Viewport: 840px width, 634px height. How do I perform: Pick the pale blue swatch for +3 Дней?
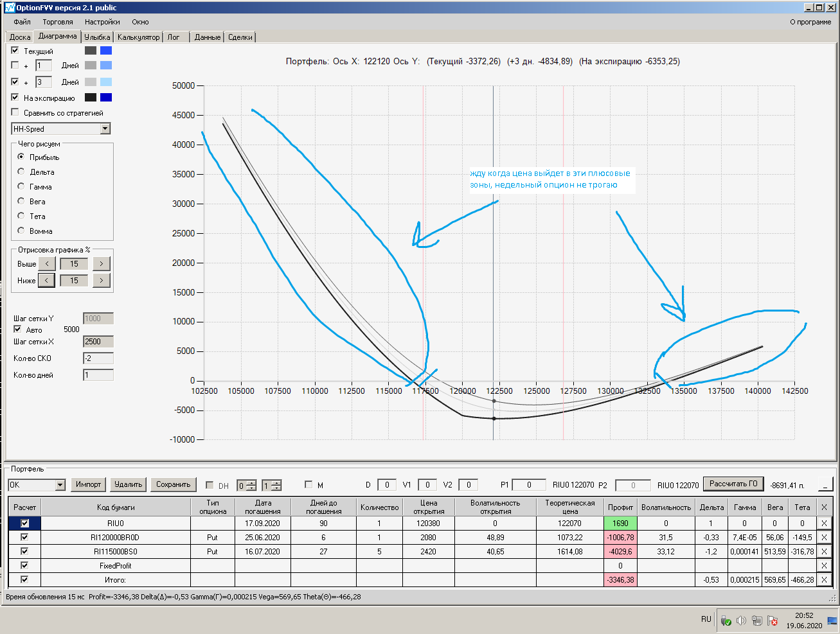[106, 82]
